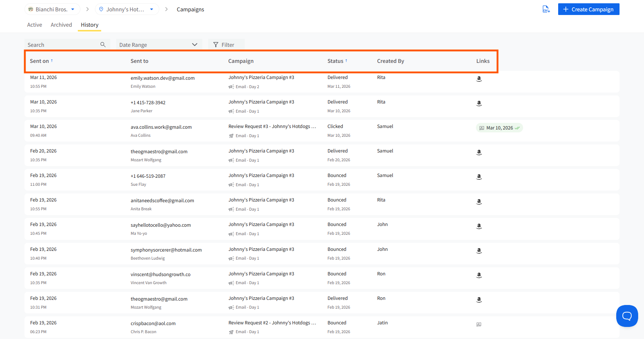The image size is (644, 339).
Task: Click Amazon icon in Sue Flay row
Action: [479, 177]
